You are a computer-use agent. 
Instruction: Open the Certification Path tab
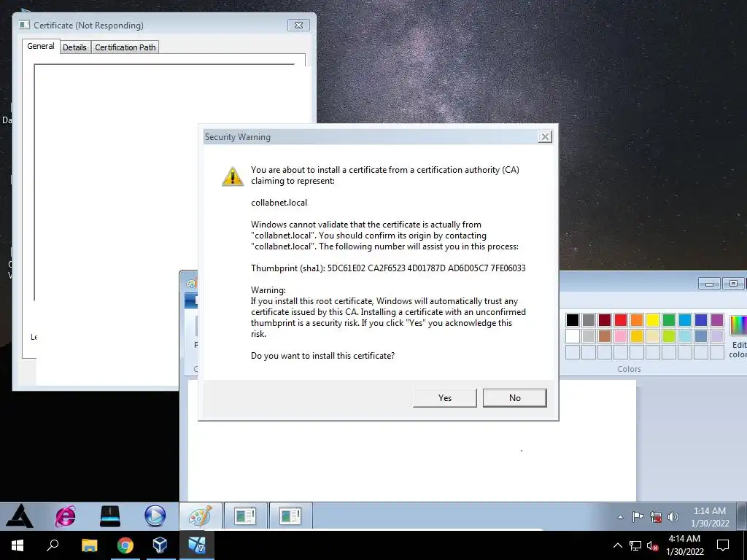(125, 47)
